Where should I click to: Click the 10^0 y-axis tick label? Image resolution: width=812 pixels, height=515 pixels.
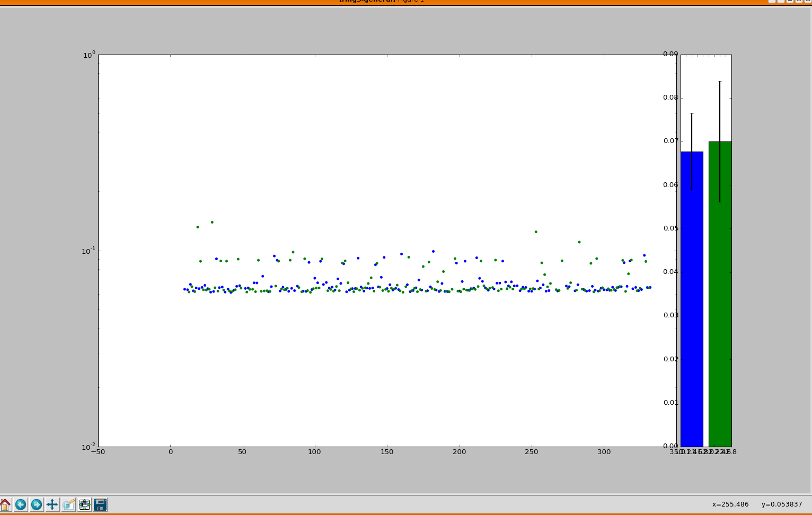(89, 55)
